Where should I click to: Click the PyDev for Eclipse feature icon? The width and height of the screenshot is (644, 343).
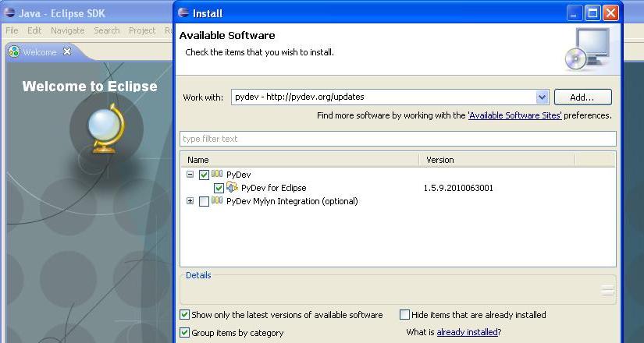pyautogui.click(x=232, y=188)
